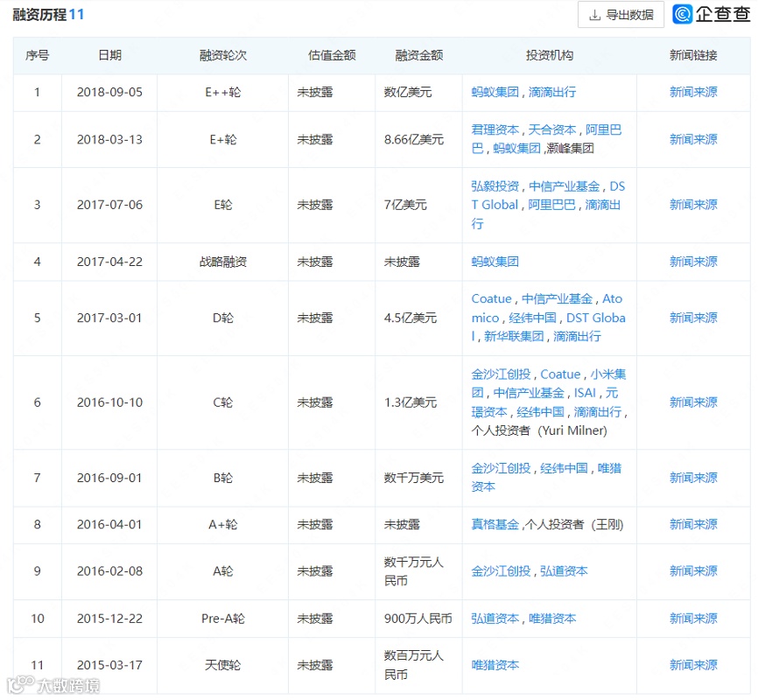
Task: Click the 估值金额 column header
Action: 332,55
